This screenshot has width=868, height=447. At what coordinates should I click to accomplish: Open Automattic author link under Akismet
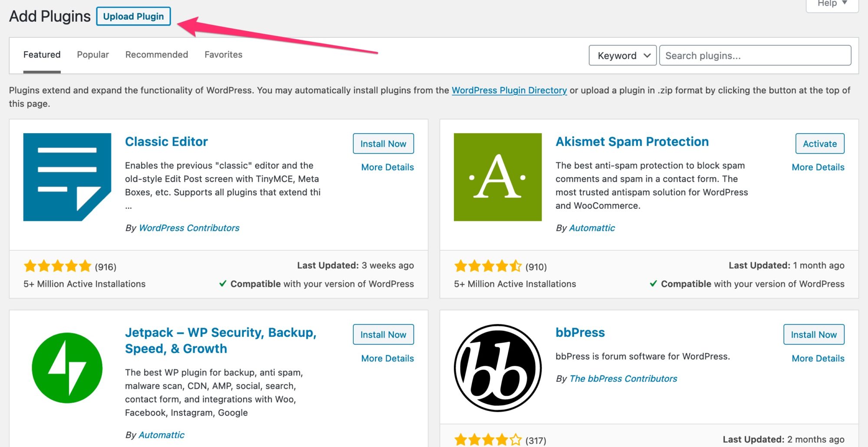point(592,228)
